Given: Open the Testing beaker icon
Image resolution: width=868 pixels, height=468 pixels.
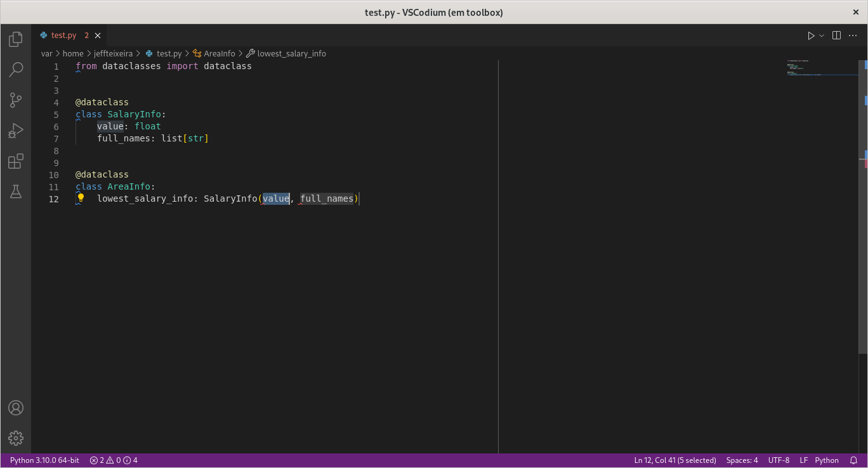Looking at the screenshot, I should tap(15, 191).
